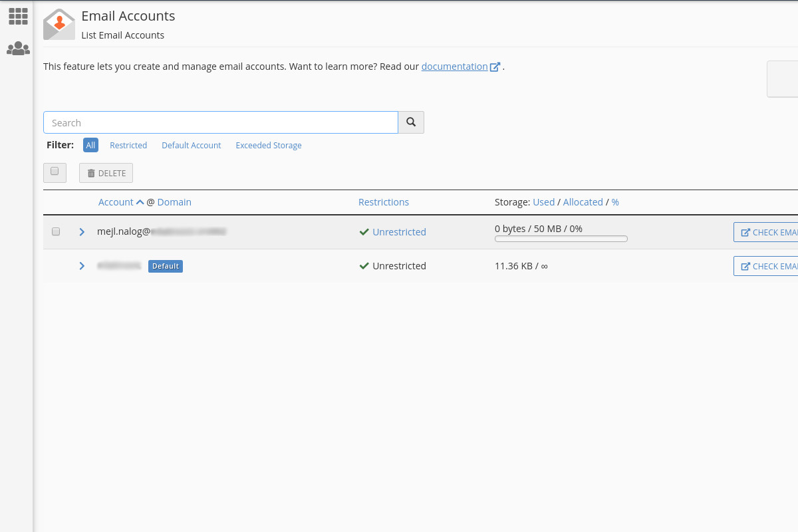The height and width of the screenshot is (532, 798).
Task: Open the User Manager people icon
Action: pyautogui.click(x=18, y=49)
